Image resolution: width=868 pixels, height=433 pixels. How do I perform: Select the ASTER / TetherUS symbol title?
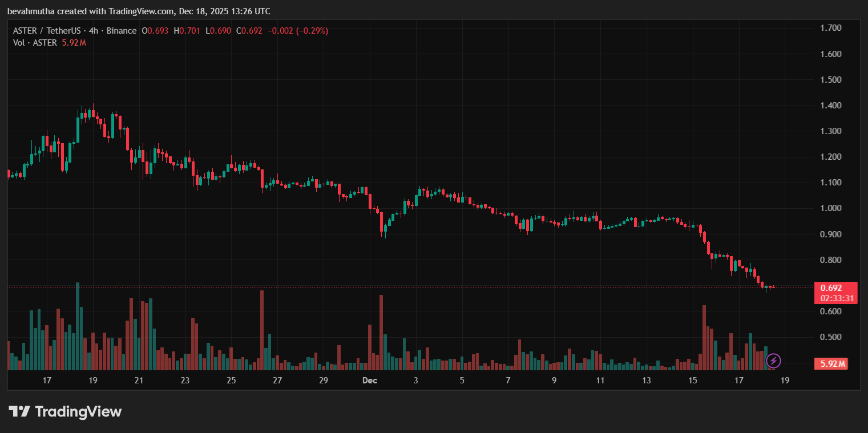pos(50,31)
